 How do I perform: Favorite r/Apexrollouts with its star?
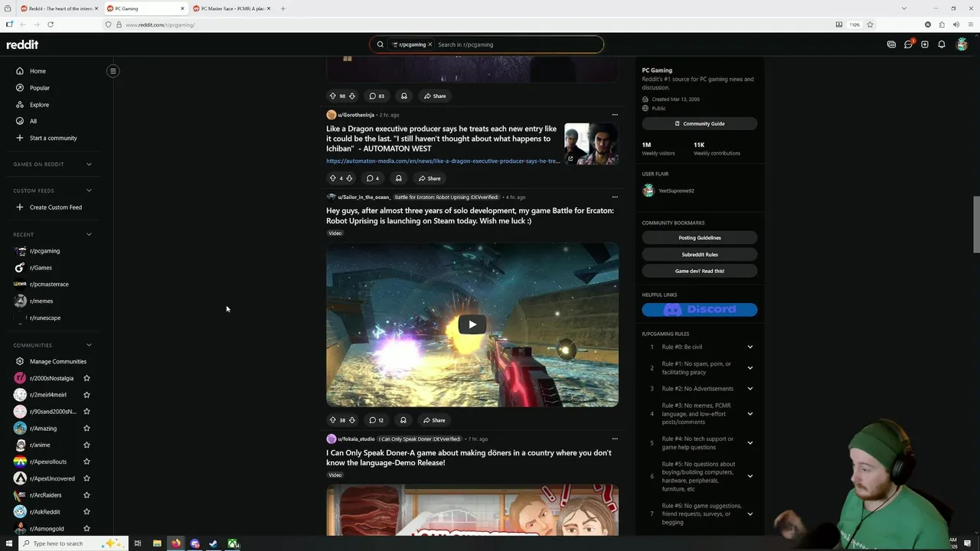click(87, 461)
